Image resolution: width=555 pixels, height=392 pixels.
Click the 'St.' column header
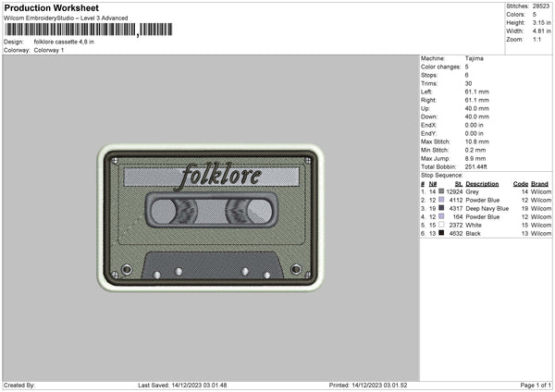[459, 184]
